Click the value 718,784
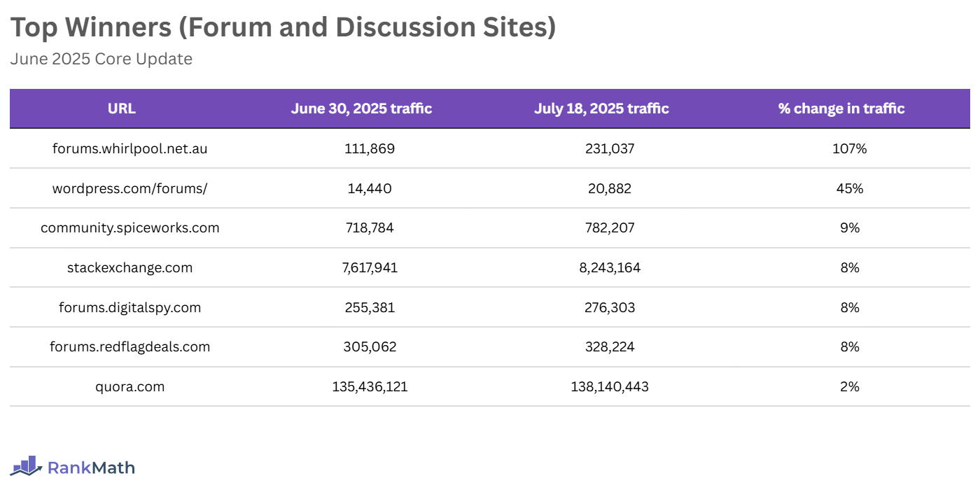 click(370, 227)
